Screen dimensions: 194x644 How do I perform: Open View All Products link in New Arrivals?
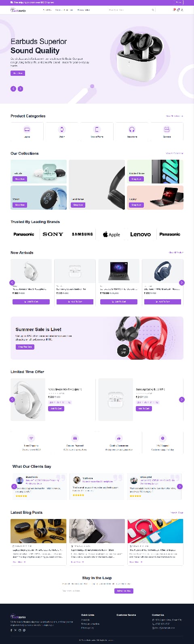[x=176, y=252]
